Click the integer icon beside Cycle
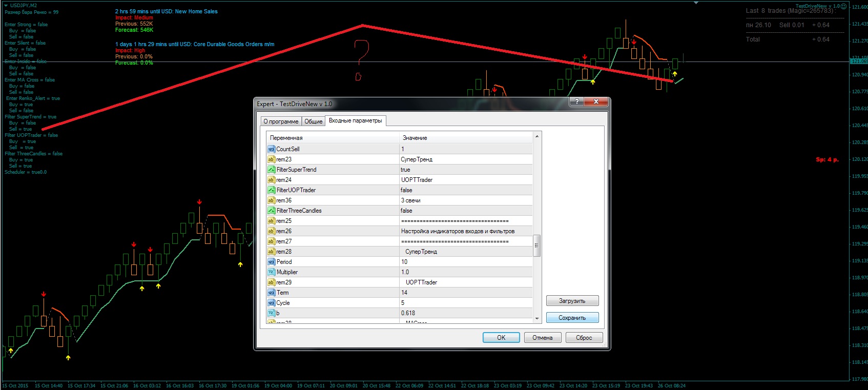This screenshot has height=390, width=868. (x=271, y=303)
